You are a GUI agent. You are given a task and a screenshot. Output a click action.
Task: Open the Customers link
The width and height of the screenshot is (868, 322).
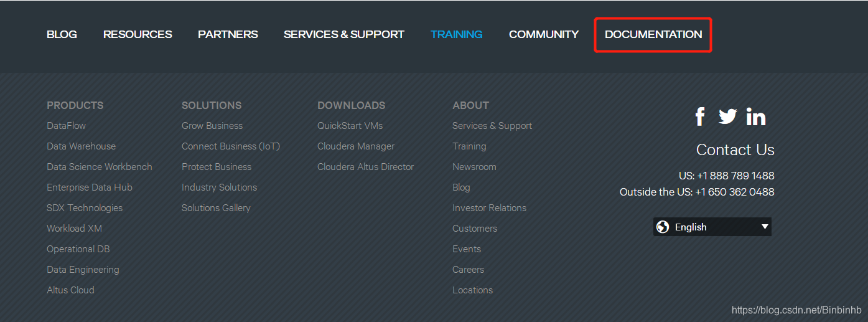[475, 228]
